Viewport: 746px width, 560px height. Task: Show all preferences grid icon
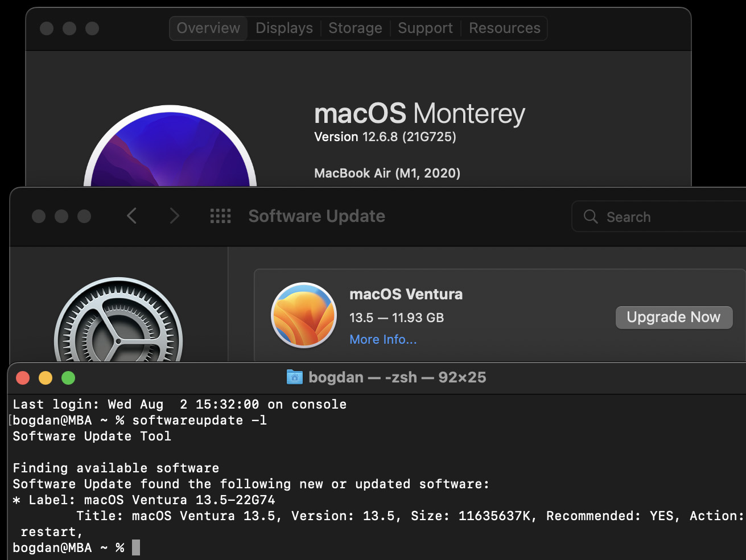[220, 216]
